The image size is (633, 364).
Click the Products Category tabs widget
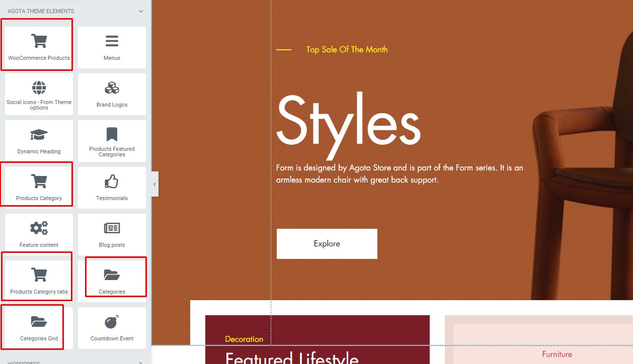coord(39,281)
